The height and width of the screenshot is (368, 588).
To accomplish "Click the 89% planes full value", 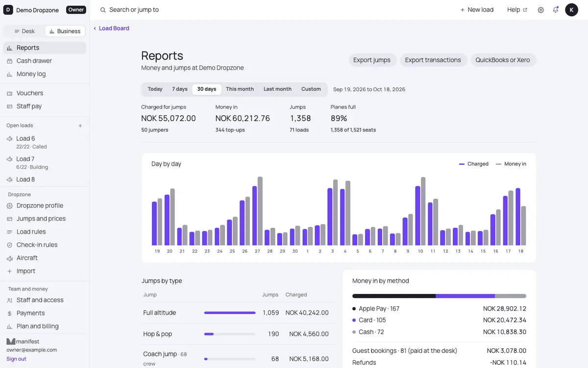I will pos(339,118).
